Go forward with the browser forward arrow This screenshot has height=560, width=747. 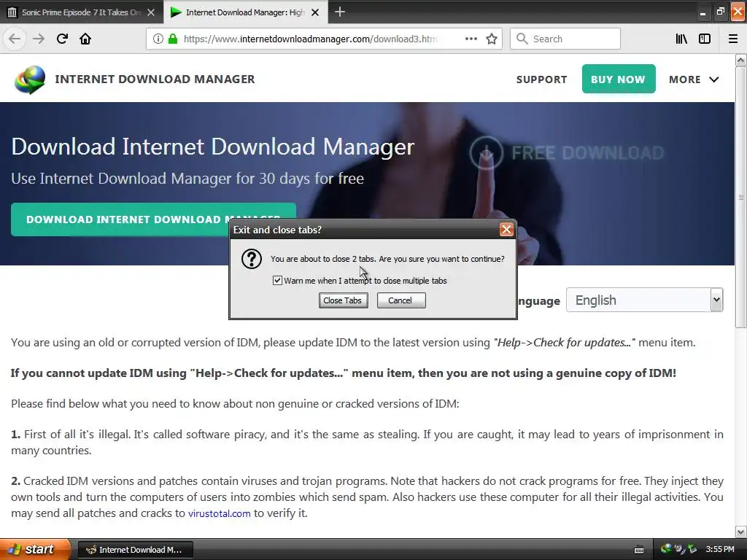(x=39, y=39)
